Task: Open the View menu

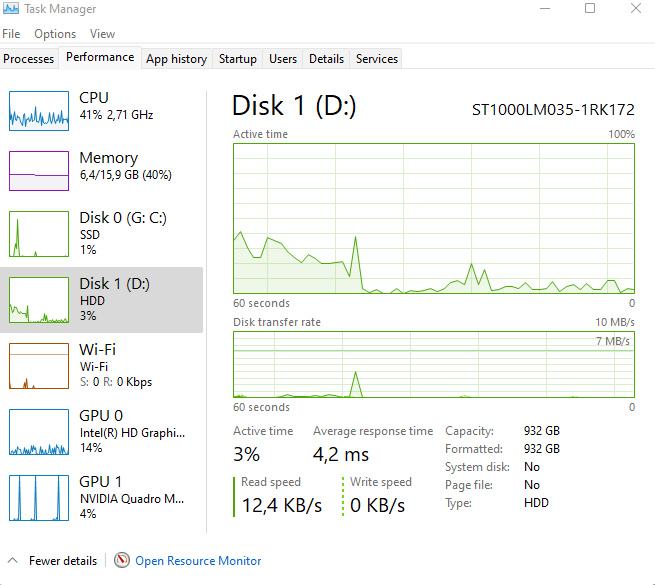Action: [102, 34]
